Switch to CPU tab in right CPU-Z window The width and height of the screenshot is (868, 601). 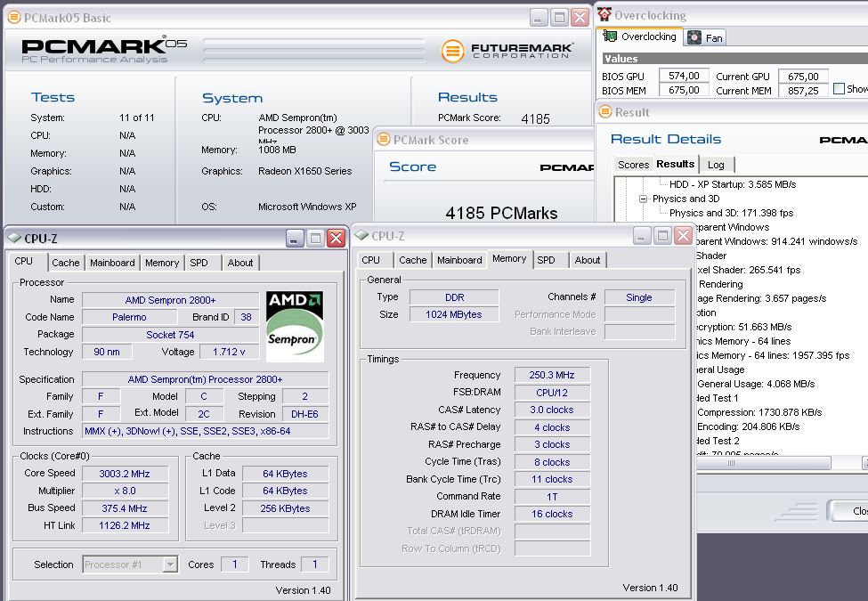[371, 260]
